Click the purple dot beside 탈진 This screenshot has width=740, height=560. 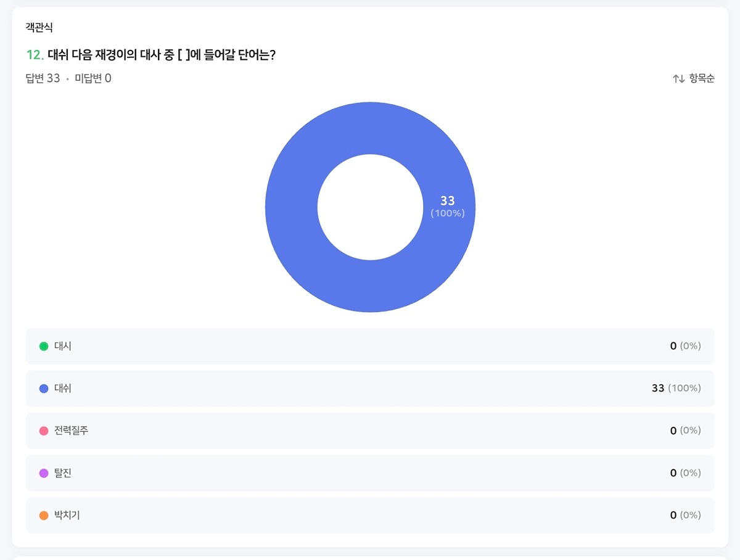click(44, 473)
